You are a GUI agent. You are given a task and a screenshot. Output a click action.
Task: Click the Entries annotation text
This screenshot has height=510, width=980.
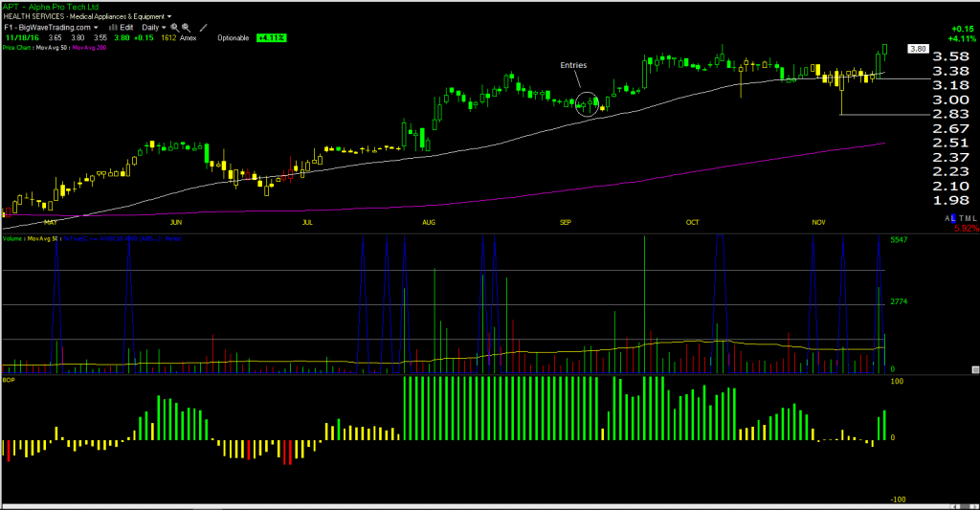point(573,65)
